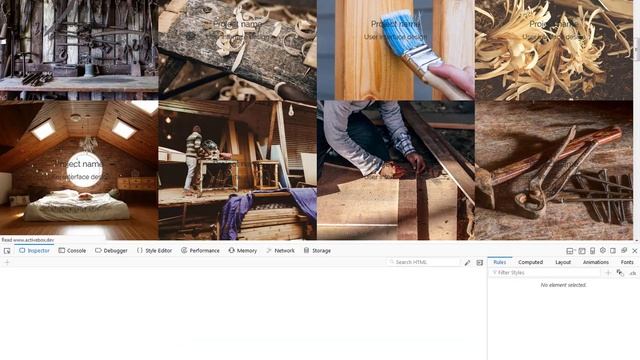
Task: Click the attic bedroom project thumbnail
Action: click(79, 170)
